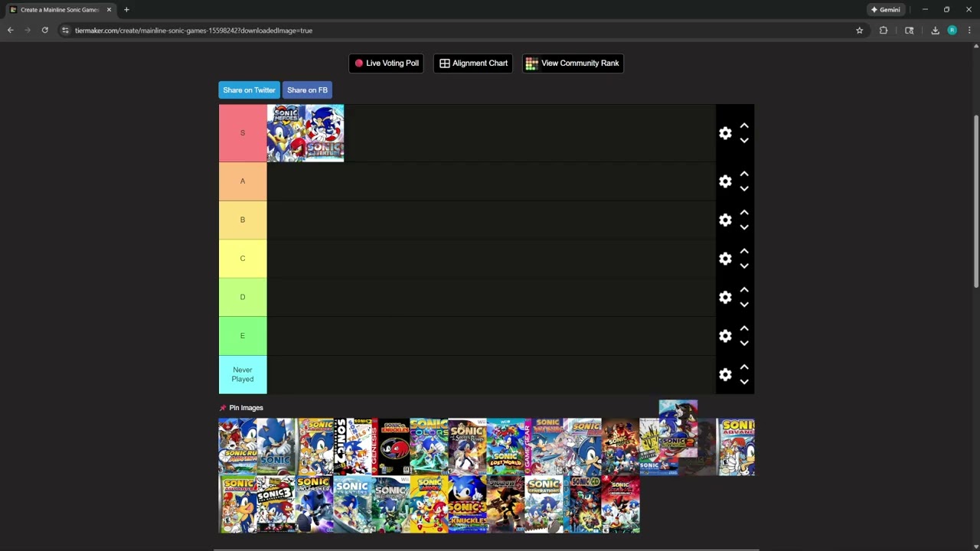
Task: Open settings gear for C tier row
Action: click(x=725, y=259)
